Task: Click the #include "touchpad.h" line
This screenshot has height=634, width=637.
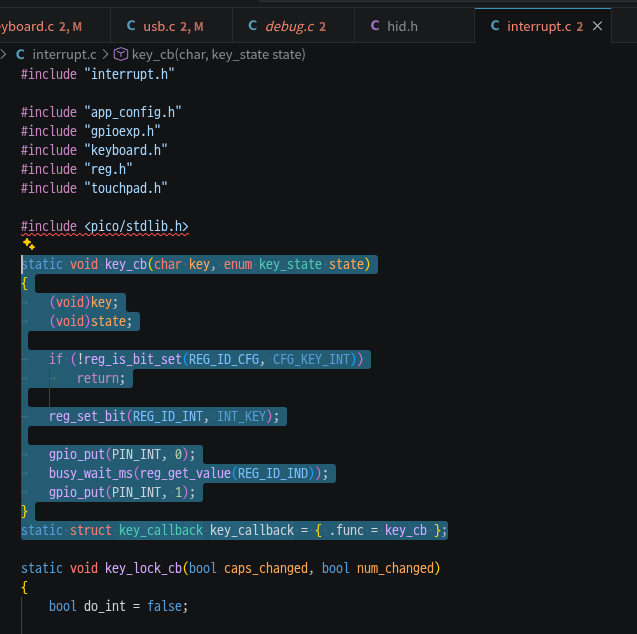Action: coord(94,188)
